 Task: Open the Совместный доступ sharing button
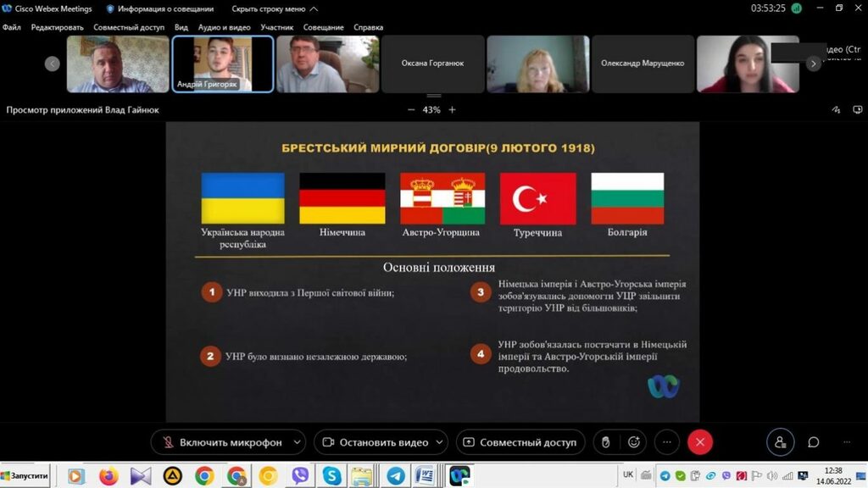pos(519,442)
